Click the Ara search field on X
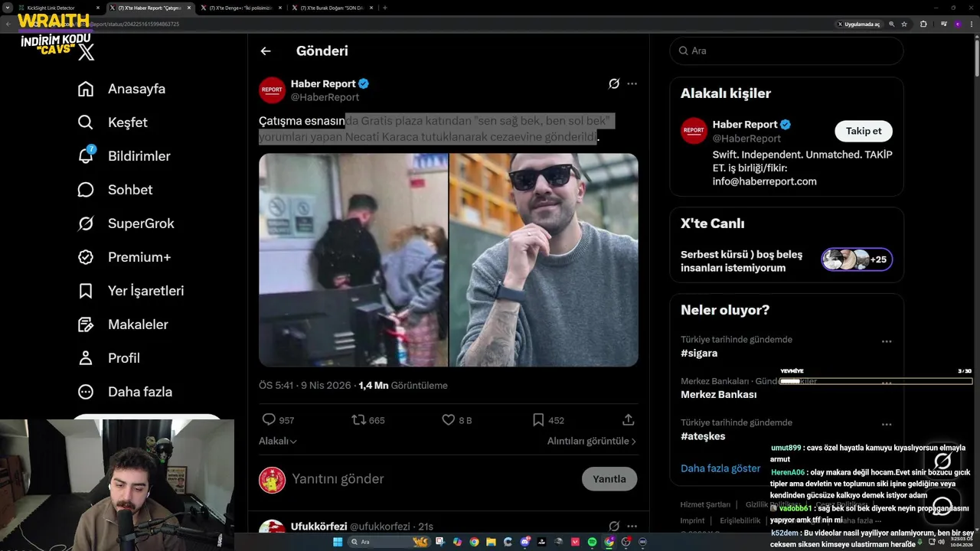 pos(786,51)
